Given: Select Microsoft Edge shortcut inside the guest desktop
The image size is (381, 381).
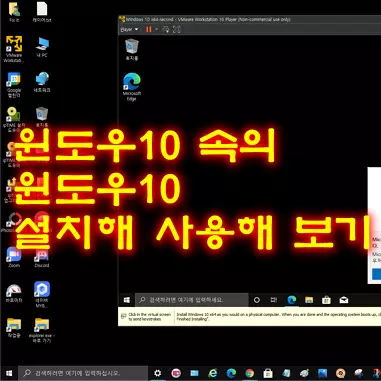Looking at the screenshot, I should pyautogui.click(x=132, y=87).
